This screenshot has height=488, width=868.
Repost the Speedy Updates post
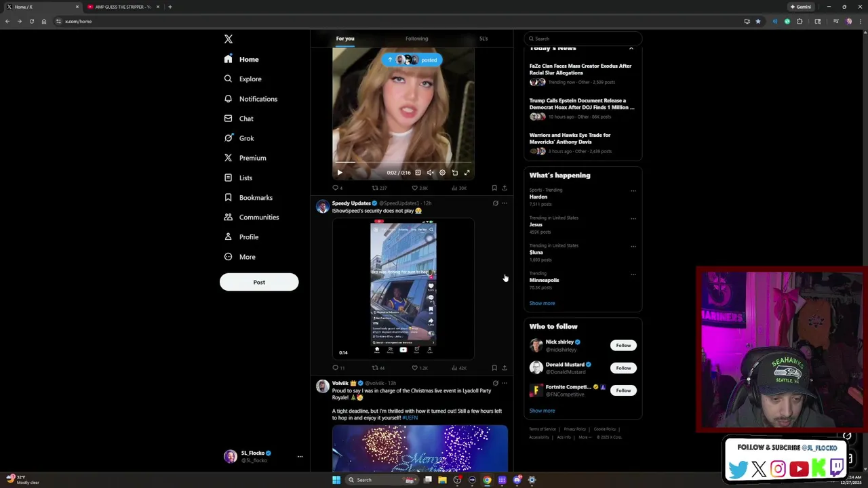378,368
